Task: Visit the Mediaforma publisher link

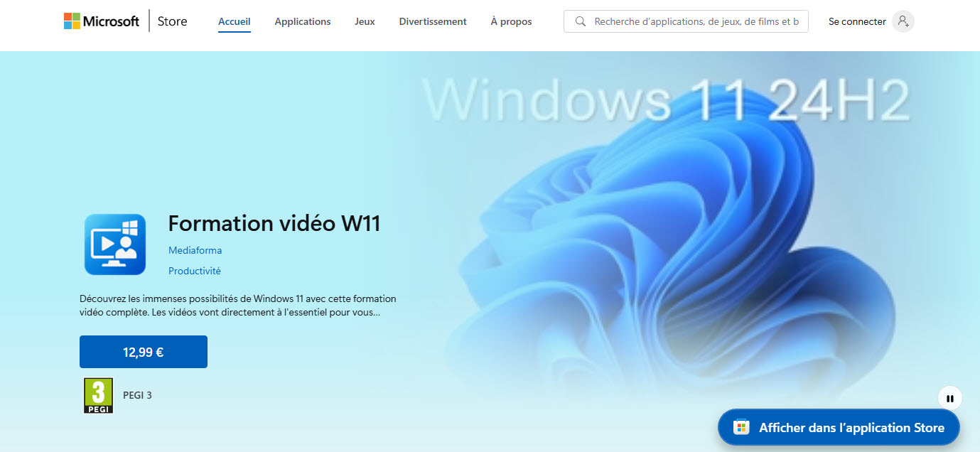Action: click(195, 250)
